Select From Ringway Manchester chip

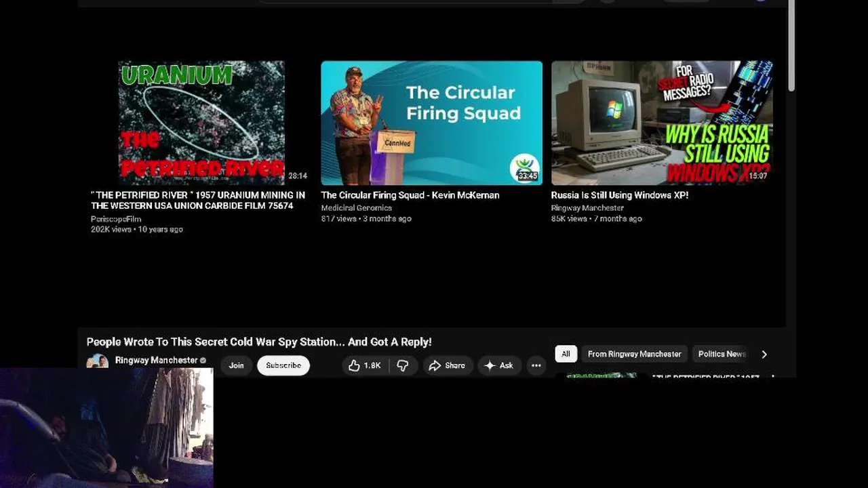pos(635,354)
